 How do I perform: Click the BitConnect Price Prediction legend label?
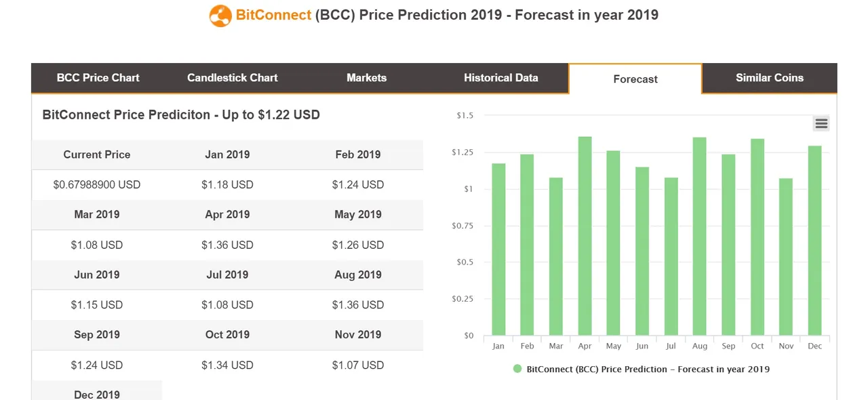[648, 369]
